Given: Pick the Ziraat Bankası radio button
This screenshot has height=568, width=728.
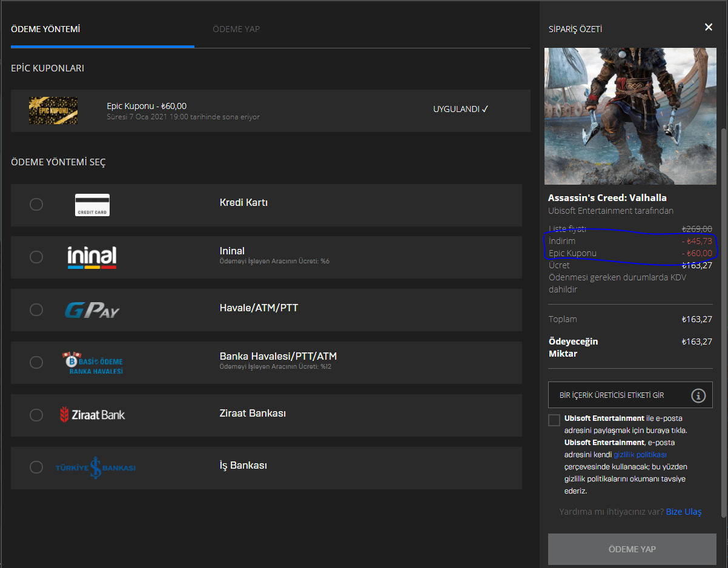Looking at the screenshot, I should coord(36,415).
